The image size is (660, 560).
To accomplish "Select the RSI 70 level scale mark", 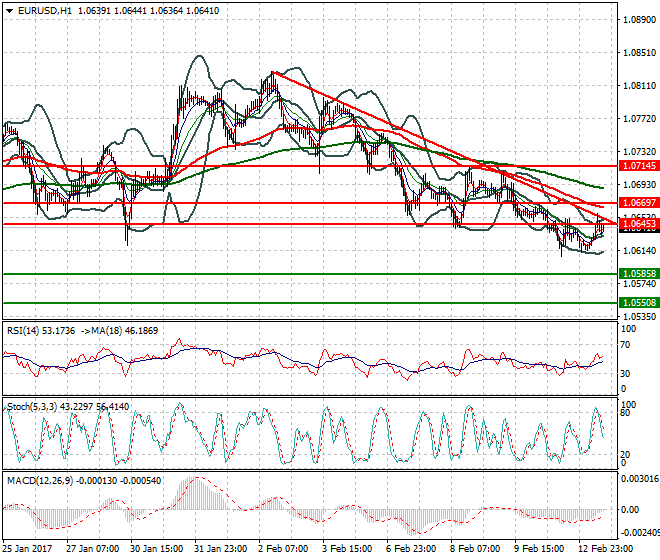I will (626, 345).
